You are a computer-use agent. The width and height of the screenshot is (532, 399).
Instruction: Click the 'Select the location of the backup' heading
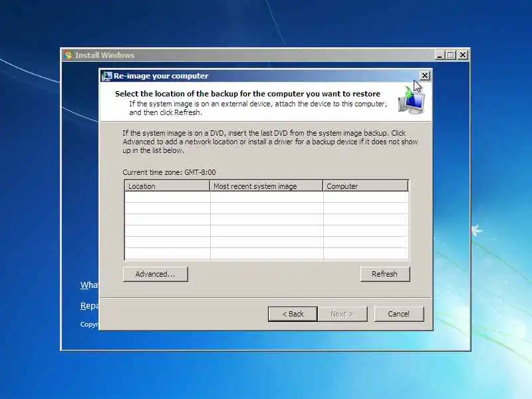247,94
